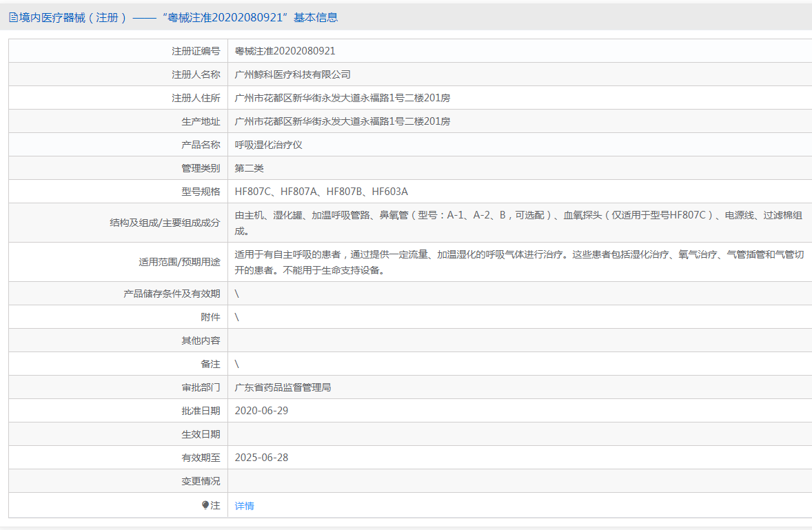This screenshot has width=812, height=530.
Task: Click the 附件 label
Action: [211, 317]
